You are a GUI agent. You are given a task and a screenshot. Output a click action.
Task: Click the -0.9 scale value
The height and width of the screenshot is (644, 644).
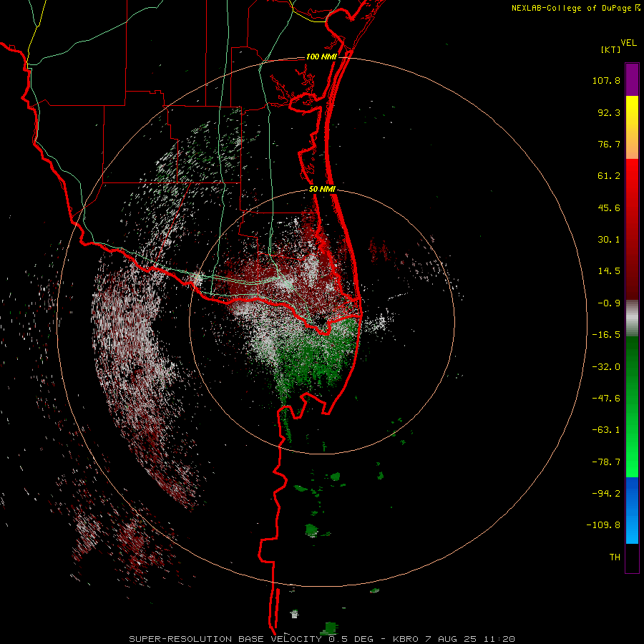[609, 303]
